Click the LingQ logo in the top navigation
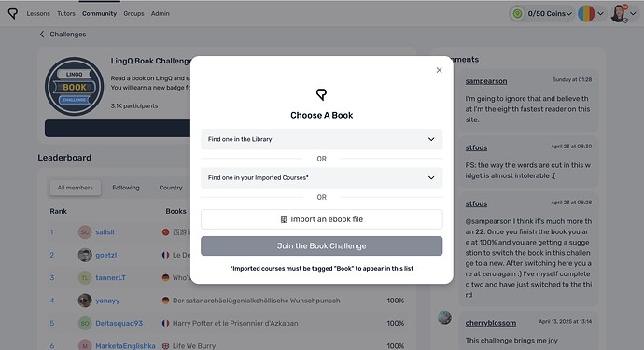 tap(13, 14)
